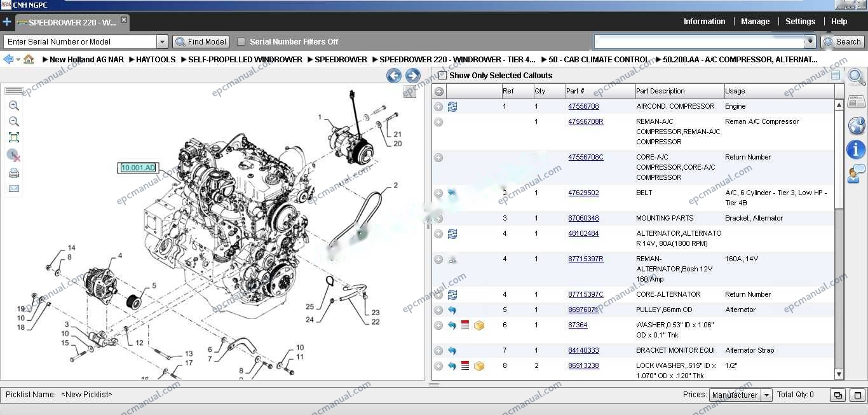
Task: Open the serial number or model dropdown
Action: tap(162, 42)
